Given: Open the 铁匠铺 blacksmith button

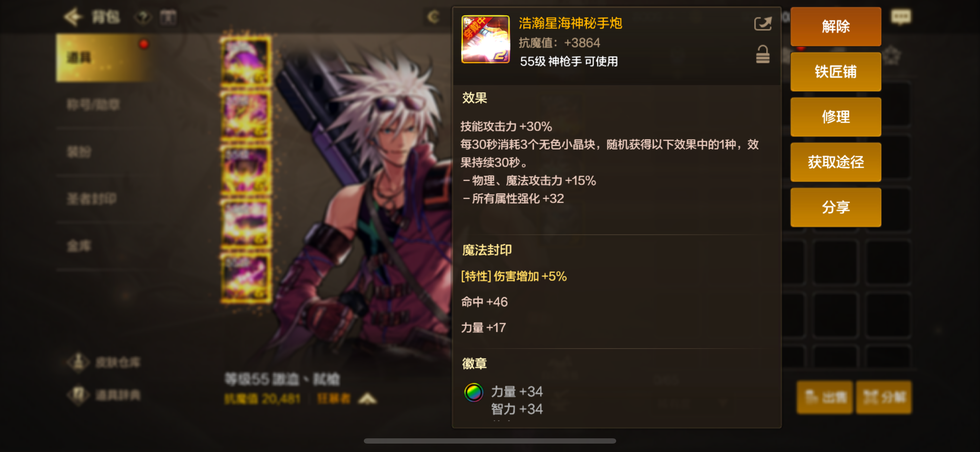Looking at the screenshot, I should pos(836,72).
